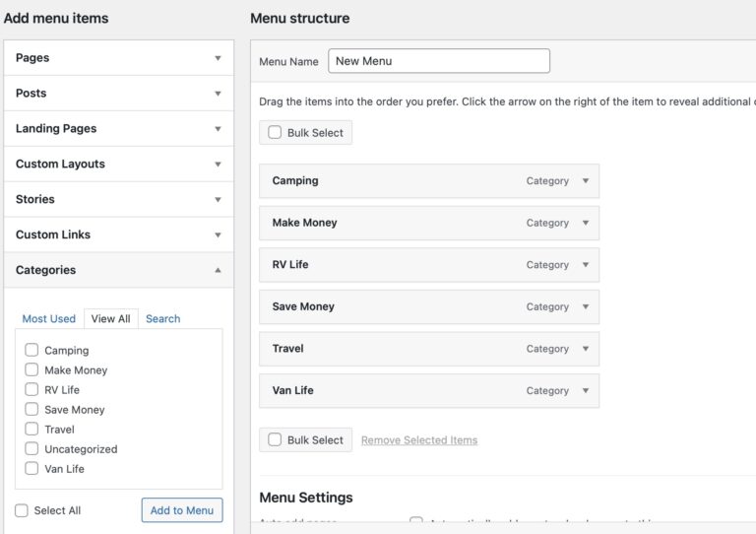Select the Van Life item in the menu structure

tap(429, 391)
